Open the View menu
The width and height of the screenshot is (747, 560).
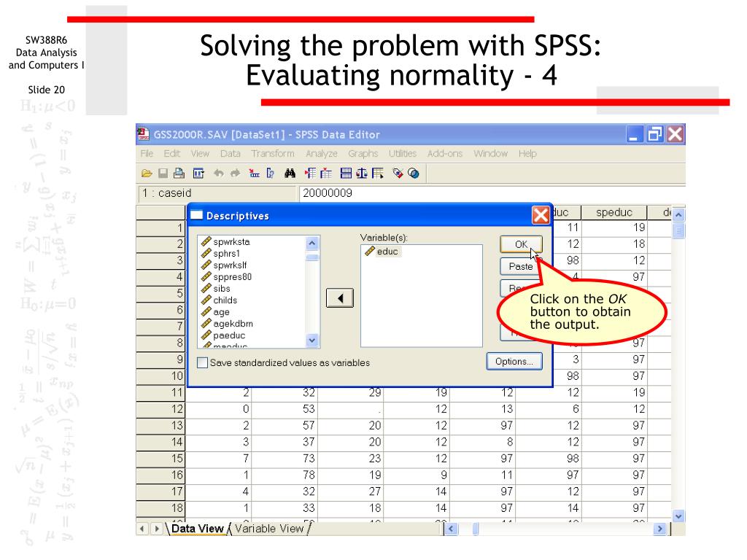click(200, 153)
